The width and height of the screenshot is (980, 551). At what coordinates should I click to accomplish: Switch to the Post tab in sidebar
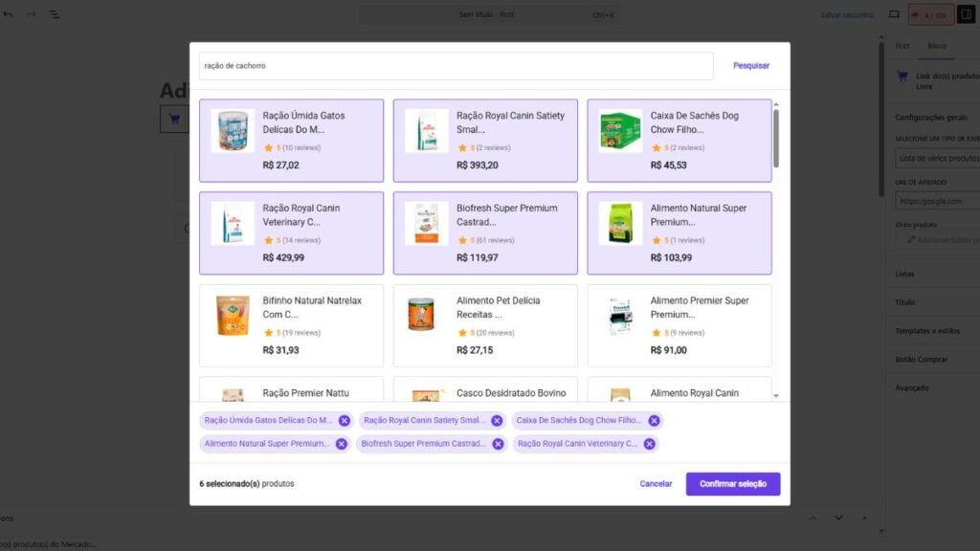(x=901, y=45)
